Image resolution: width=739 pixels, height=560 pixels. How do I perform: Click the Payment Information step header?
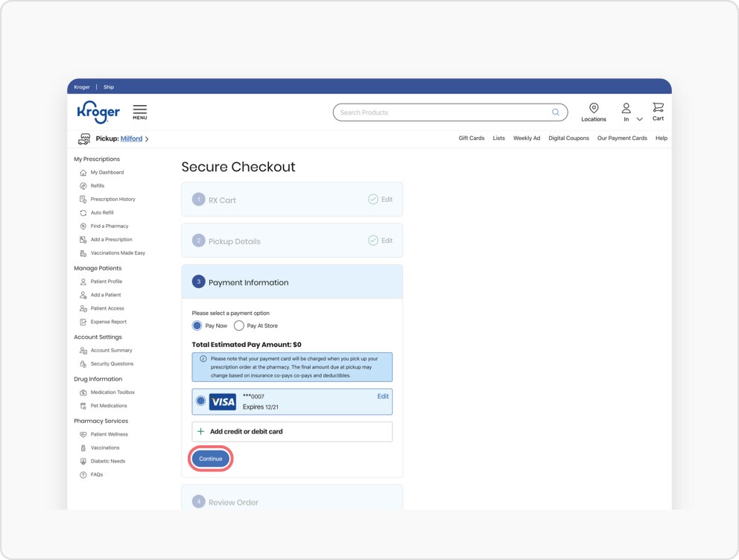coord(292,281)
